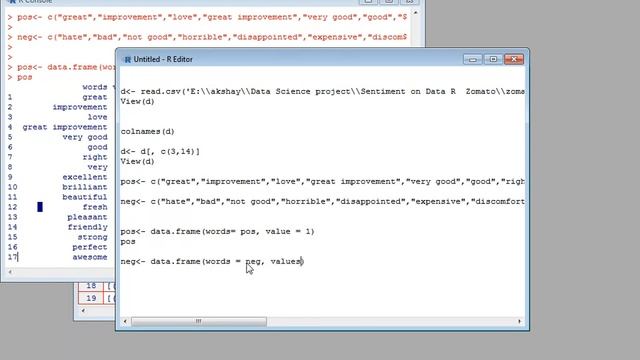Viewport: 640px width, 360px height.
Task: Click the 'friendly' row in R Console
Action: 58,227
